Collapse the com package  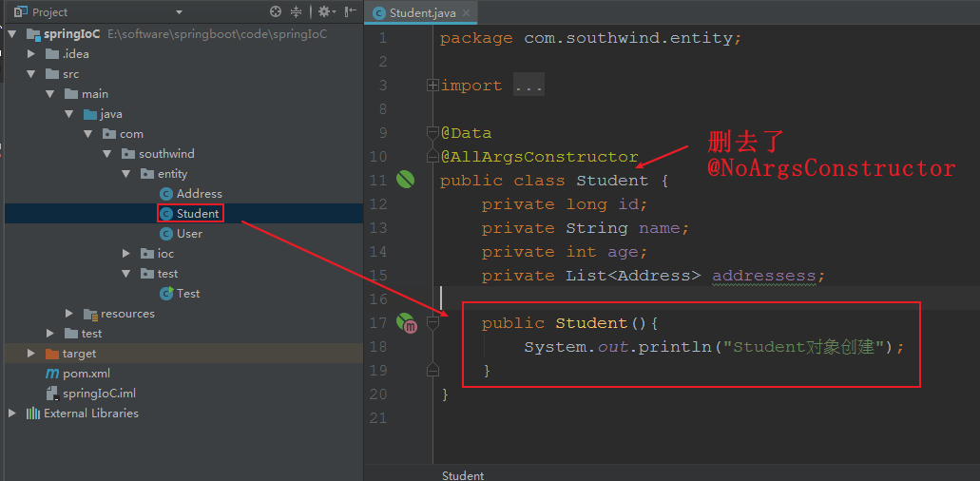click(x=88, y=134)
